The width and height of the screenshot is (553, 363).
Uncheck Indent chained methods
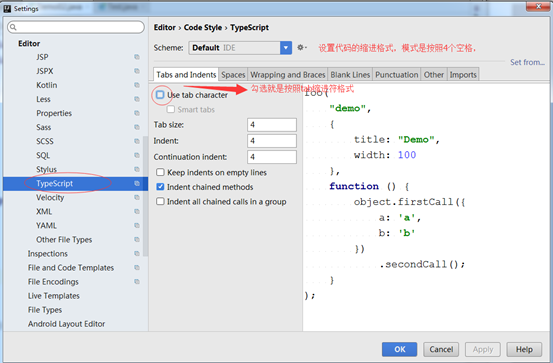tap(160, 187)
